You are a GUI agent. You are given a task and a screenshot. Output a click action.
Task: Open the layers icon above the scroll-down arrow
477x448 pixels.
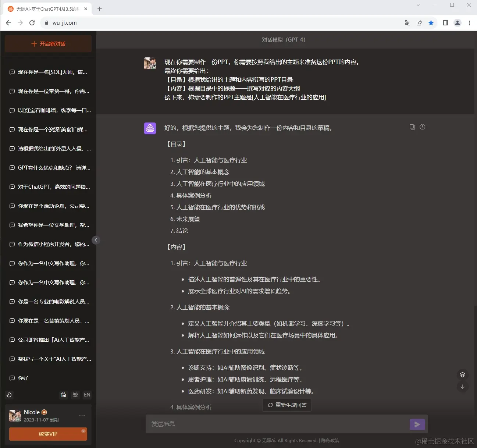pos(463,374)
